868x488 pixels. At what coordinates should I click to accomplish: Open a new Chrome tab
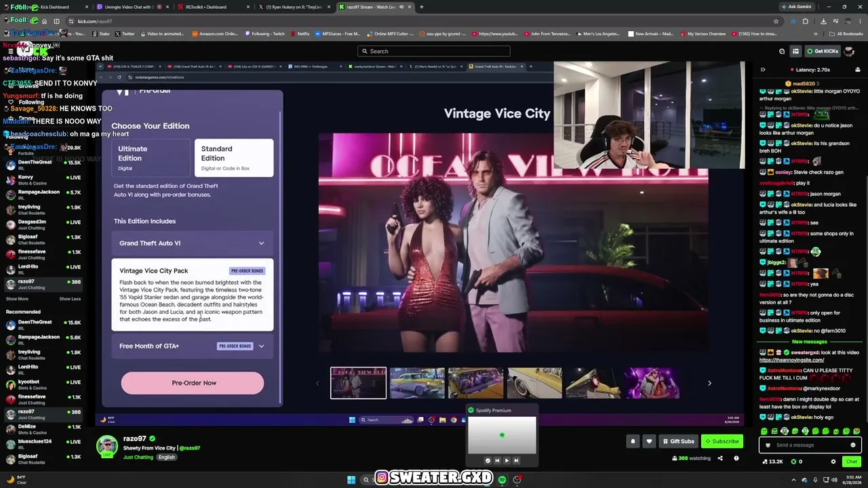click(421, 7)
